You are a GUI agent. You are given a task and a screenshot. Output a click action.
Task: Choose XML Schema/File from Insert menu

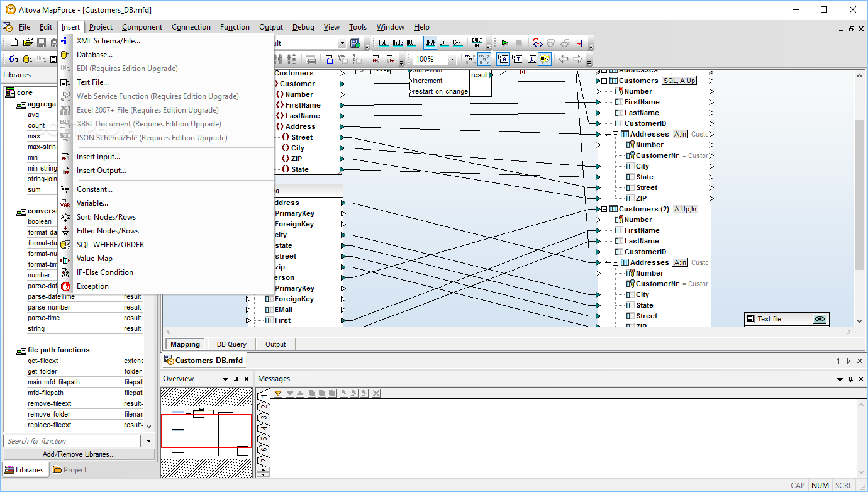click(x=108, y=41)
